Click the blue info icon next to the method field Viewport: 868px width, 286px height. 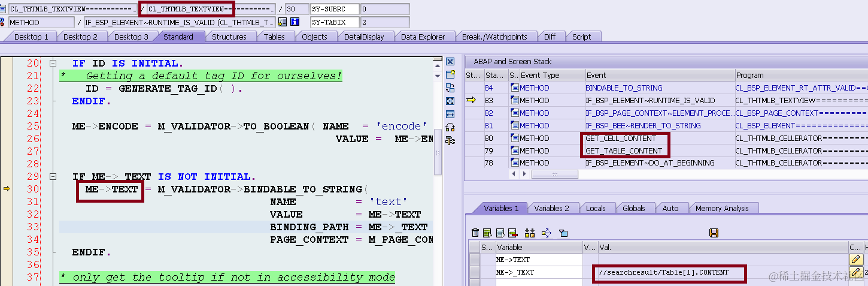(295, 22)
